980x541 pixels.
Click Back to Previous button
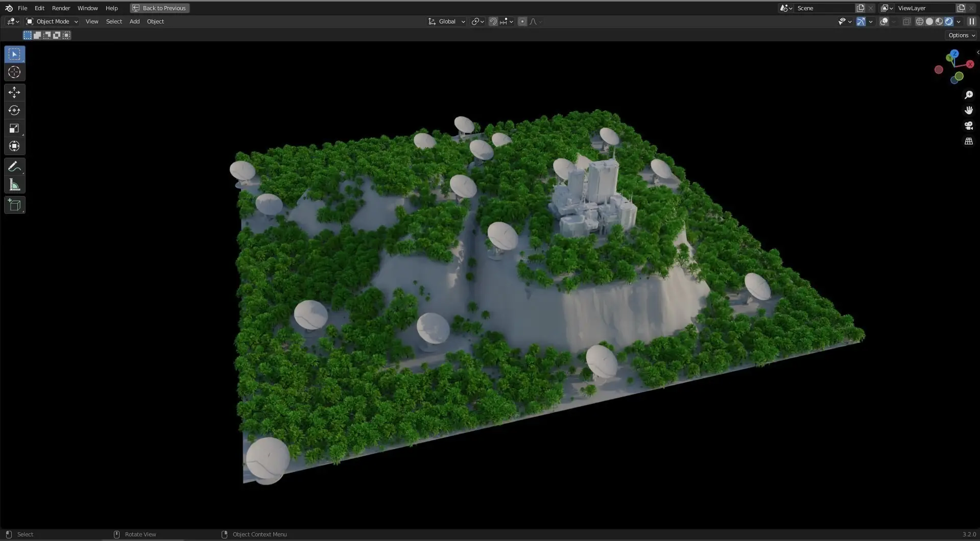point(160,8)
